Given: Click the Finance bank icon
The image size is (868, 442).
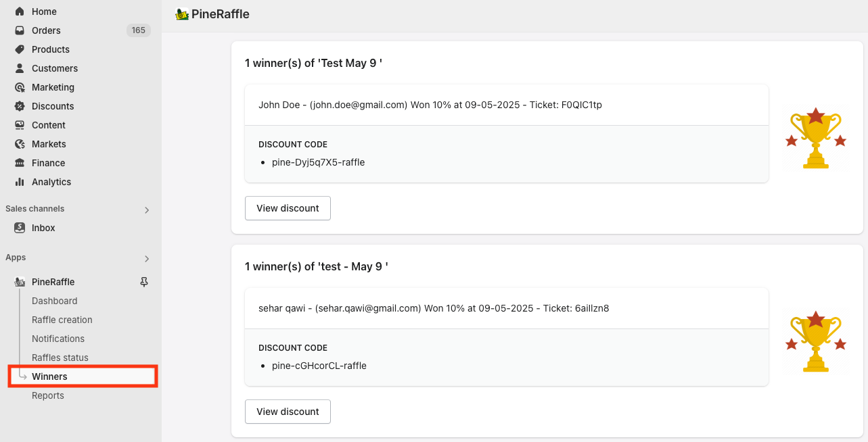Looking at the screenshot, I should pyautogui.click(x=20, y=163).
